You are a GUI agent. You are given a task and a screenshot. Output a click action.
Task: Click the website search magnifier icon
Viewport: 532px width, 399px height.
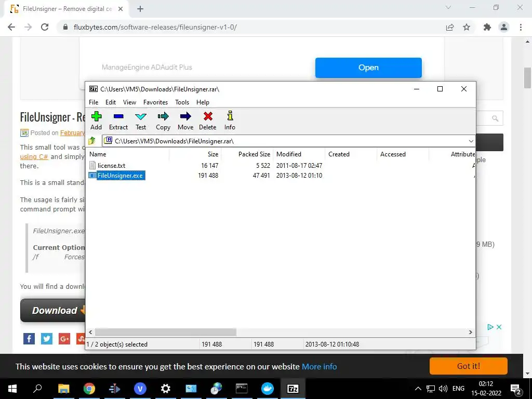pos(495,118)
